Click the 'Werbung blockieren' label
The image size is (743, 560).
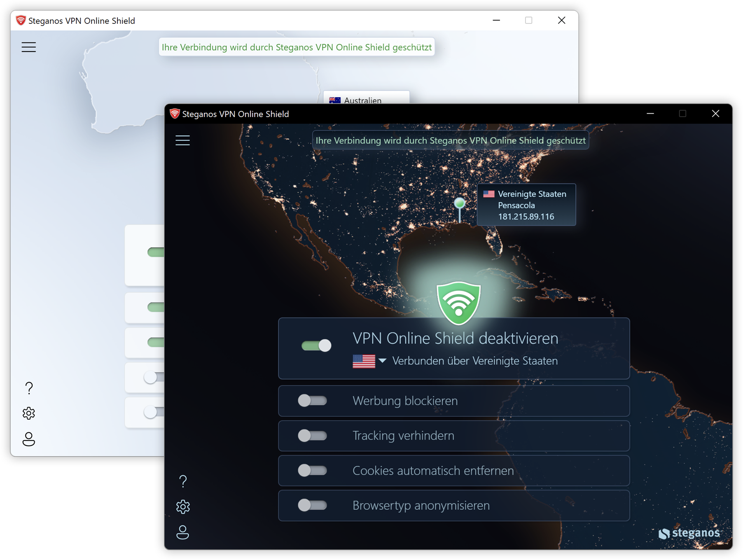click(405, 401)
